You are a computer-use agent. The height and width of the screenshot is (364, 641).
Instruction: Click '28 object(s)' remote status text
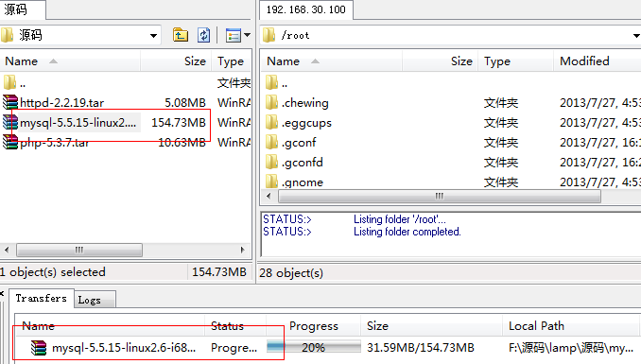[291, 273]
